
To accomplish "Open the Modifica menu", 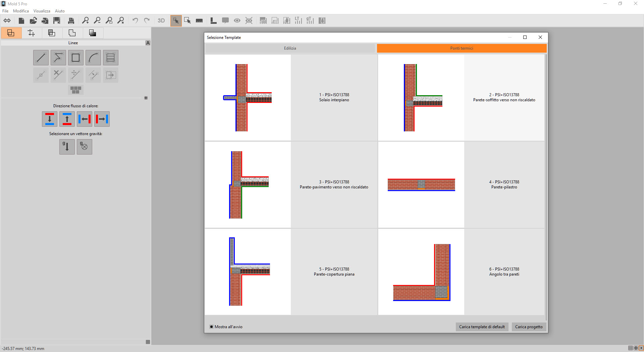I will [21, 11].
